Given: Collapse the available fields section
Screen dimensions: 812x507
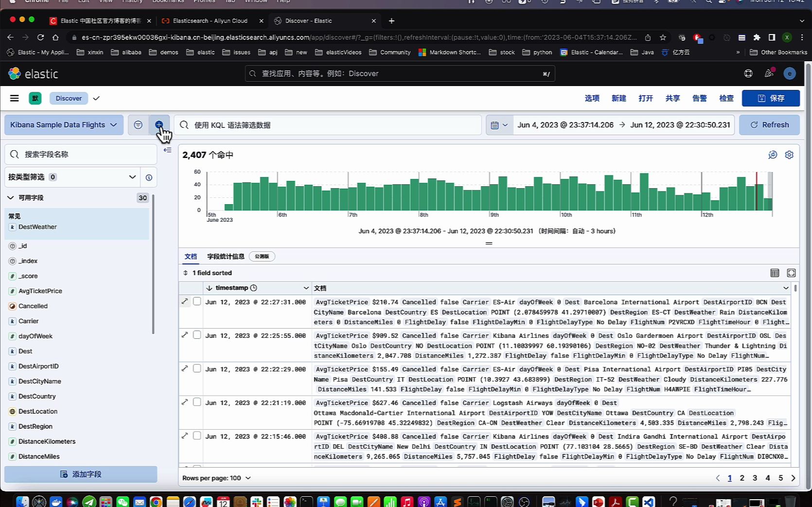Looking at the screenshot, I should point(10,198).
